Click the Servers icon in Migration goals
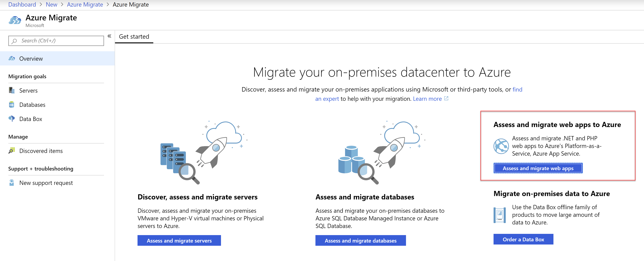 pyautogui.click(x=12, y=90)
